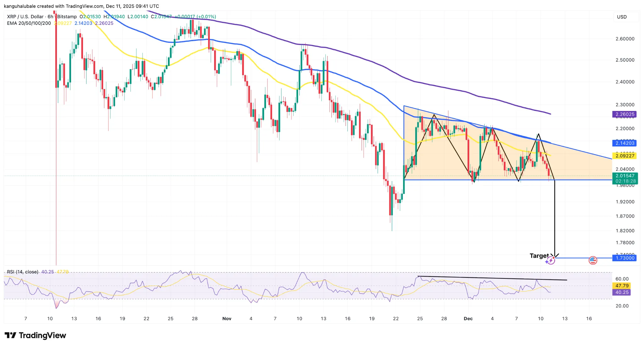Image resolution: width=644 pixels, height=347 pixels.
Task: Select the US flag economic event icon
Action: pyautogui.click(x=593, y=261)
